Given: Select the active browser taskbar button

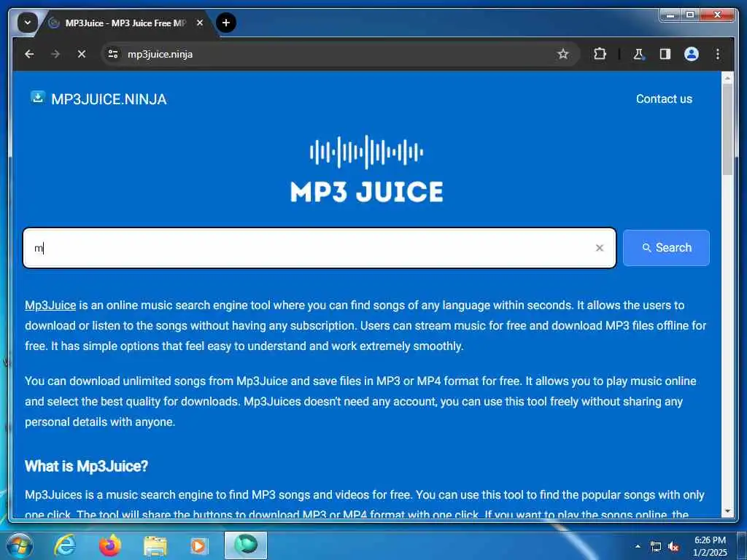Looking at the screenshot, I should pos(246,545).
